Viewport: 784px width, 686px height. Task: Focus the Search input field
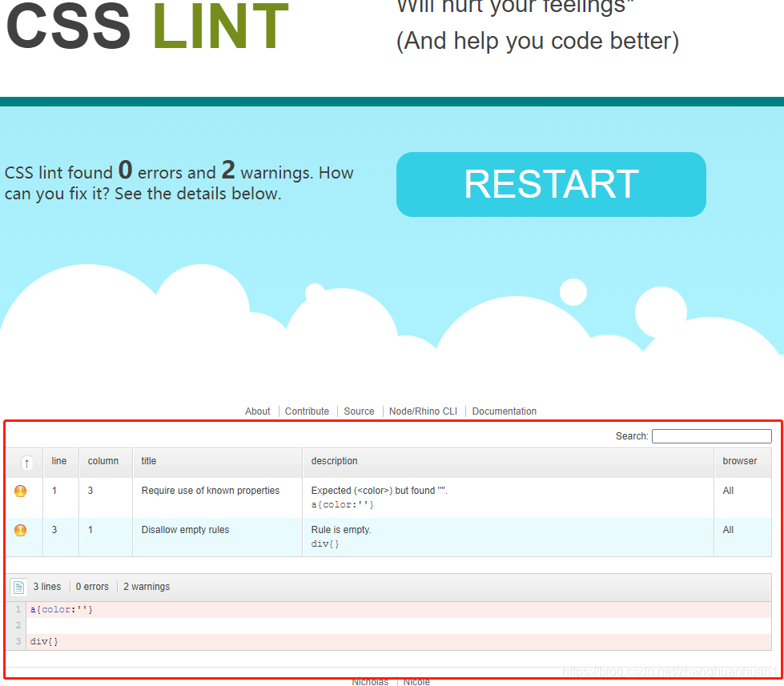(711, 436)
